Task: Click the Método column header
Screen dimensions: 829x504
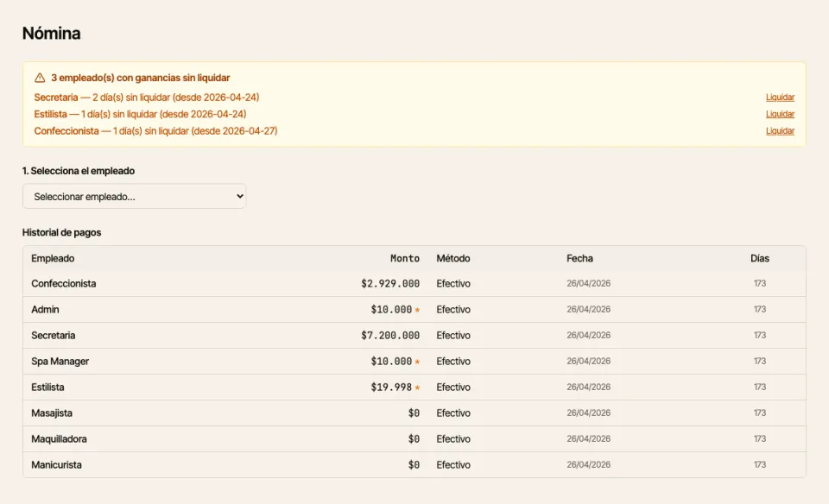Action: (453, 258)
